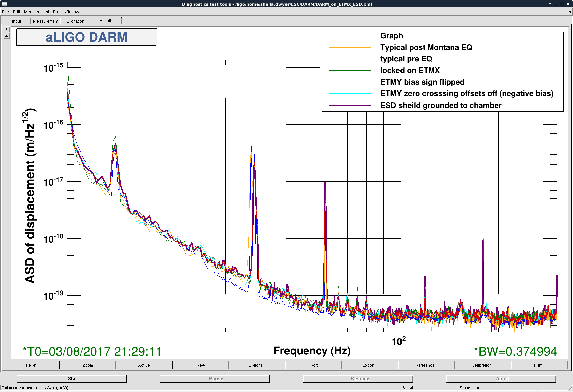Click legend entry 'ETMY bias sign flipped'
Viewport: 573px width, 392px height.
click(x=423, y=82)
